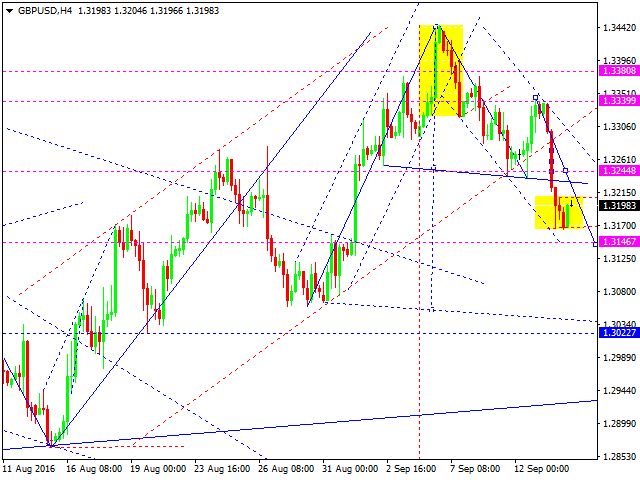Select the 12 Sep 00:00 time label

pos(541,469)
